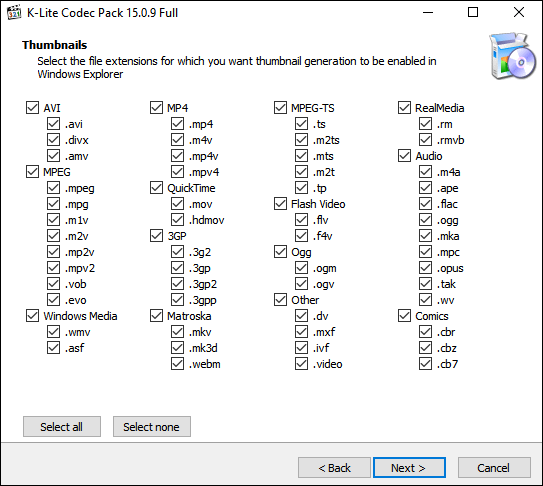Toggle the Other group checkbox
Screen dimensions: 543x486
(x=281, y=300)
